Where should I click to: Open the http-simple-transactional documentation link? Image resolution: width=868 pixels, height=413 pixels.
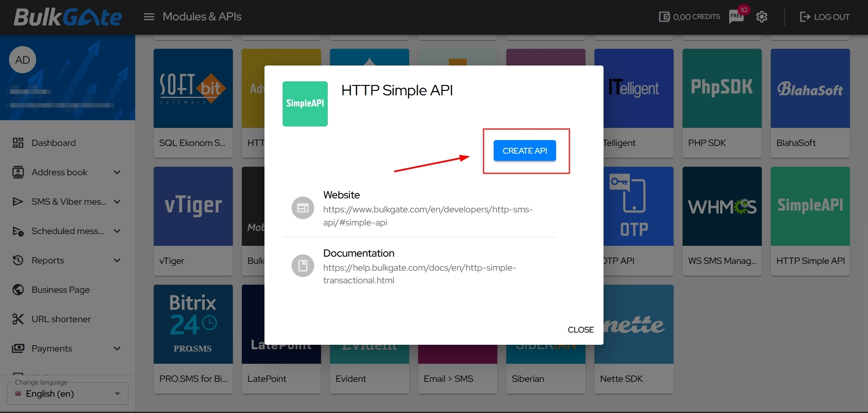coord(420,274)
